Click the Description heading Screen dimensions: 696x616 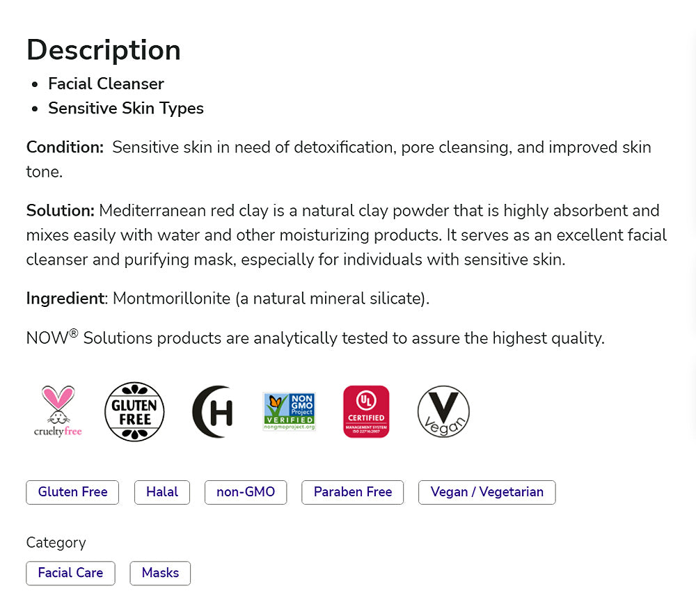[x=104, y=50]
